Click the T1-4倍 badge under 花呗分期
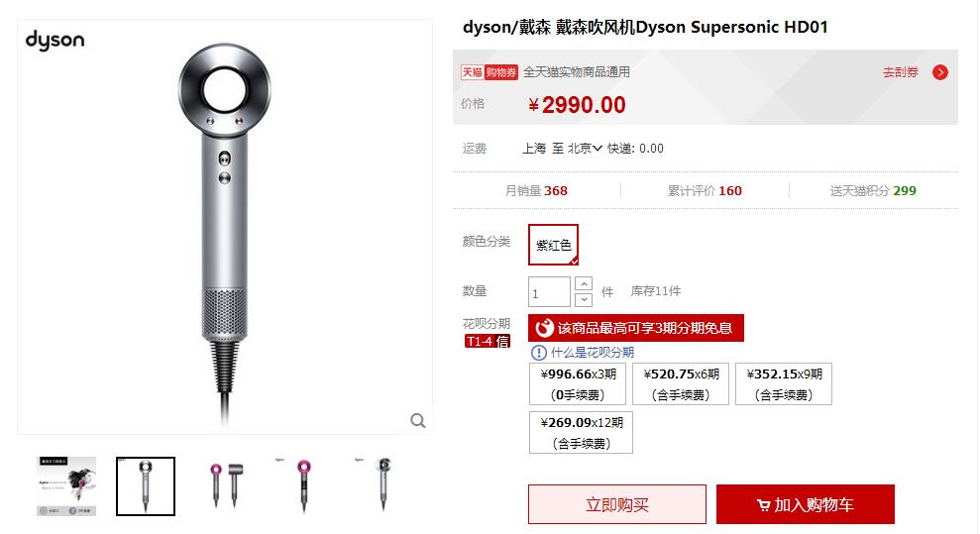Screen dimensions: 980x534 coord(488,341)
